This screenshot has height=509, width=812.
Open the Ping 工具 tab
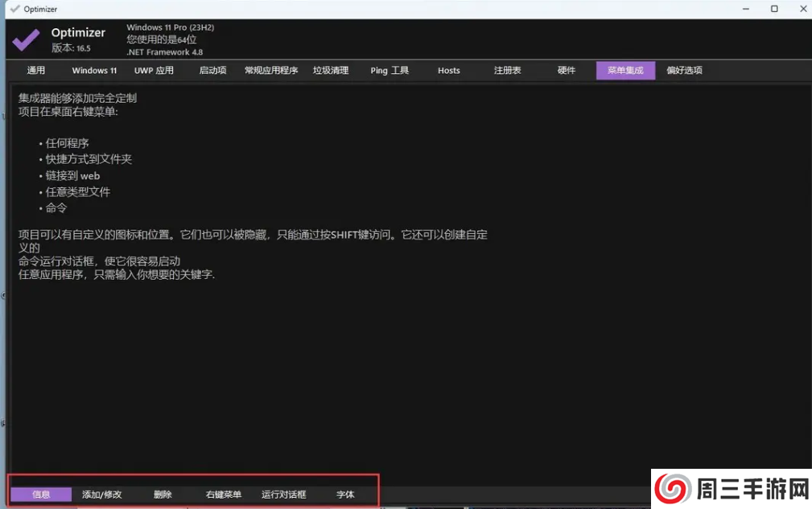(390, 71)
